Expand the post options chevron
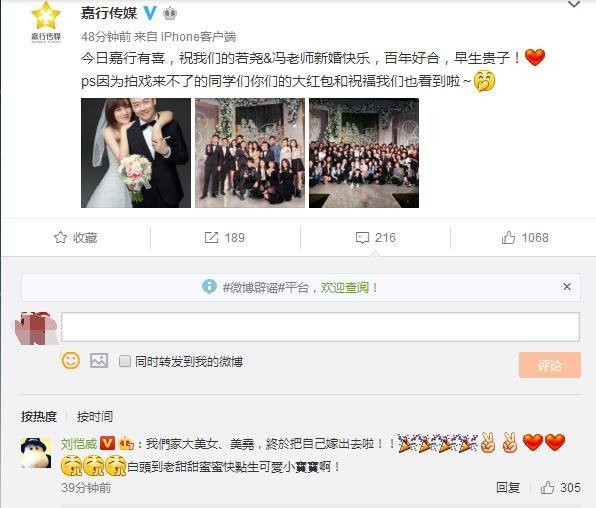Image resolution: width=596 pixels, height=508 pixels. point(574,4)
